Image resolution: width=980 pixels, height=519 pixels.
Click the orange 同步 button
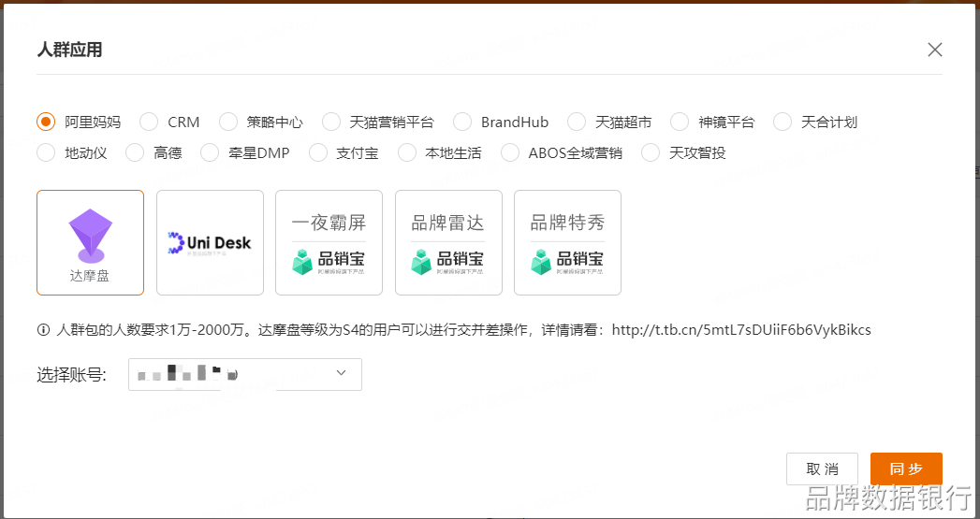coord(906,469)
